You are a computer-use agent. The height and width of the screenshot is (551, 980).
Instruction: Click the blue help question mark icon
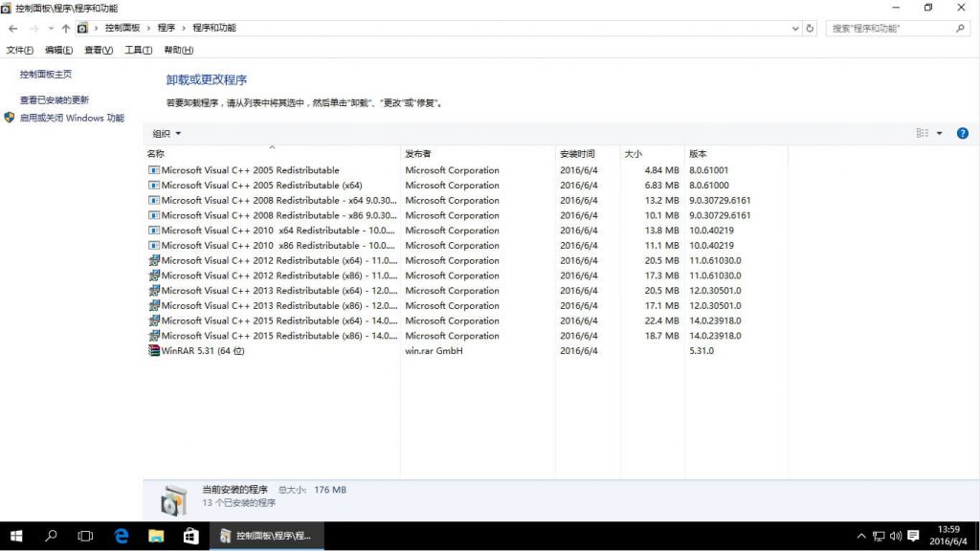click(x=963, y=133)
